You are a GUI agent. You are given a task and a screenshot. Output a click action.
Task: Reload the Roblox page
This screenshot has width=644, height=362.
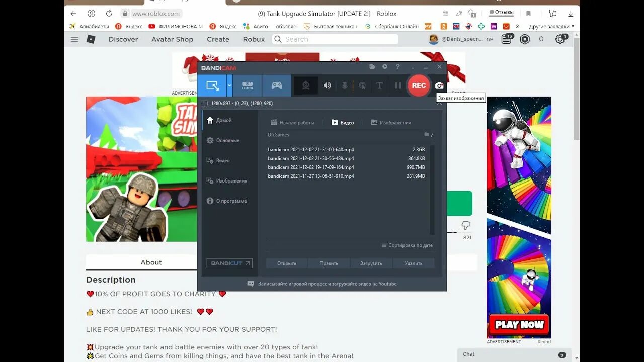(109, 14)
